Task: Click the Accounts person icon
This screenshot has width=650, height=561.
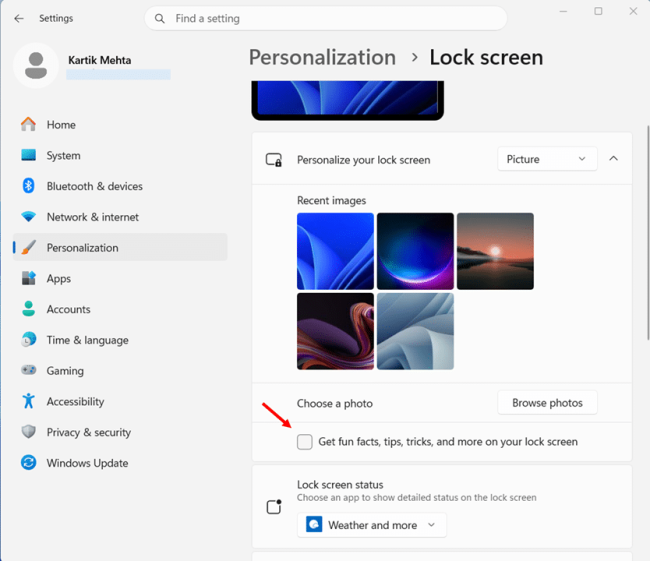Action: coord(28,309)
